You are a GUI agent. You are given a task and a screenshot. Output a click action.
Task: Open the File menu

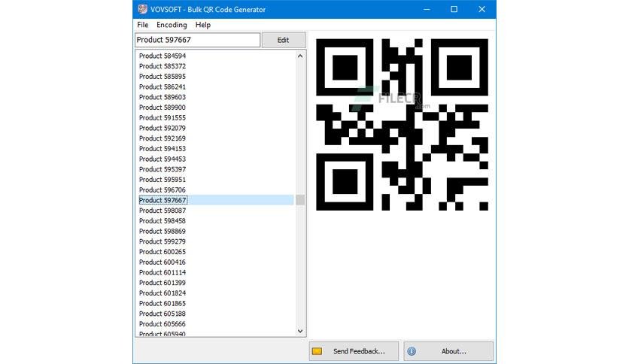pyautogui.click(x=142, y=25)
